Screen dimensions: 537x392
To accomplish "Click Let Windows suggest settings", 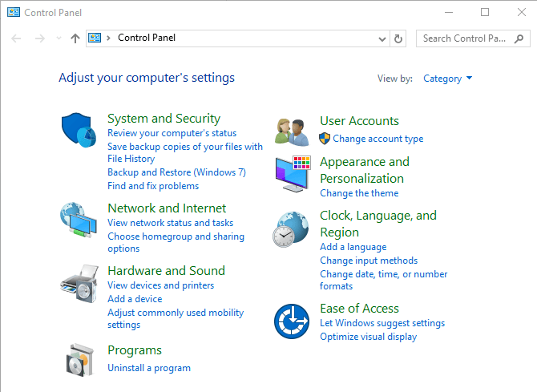I will (382, 323).
